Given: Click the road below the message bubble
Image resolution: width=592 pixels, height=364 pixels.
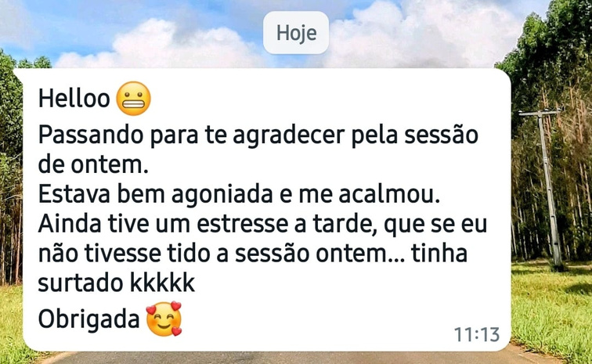Looking at the screenshot, I should pos(287,358).
